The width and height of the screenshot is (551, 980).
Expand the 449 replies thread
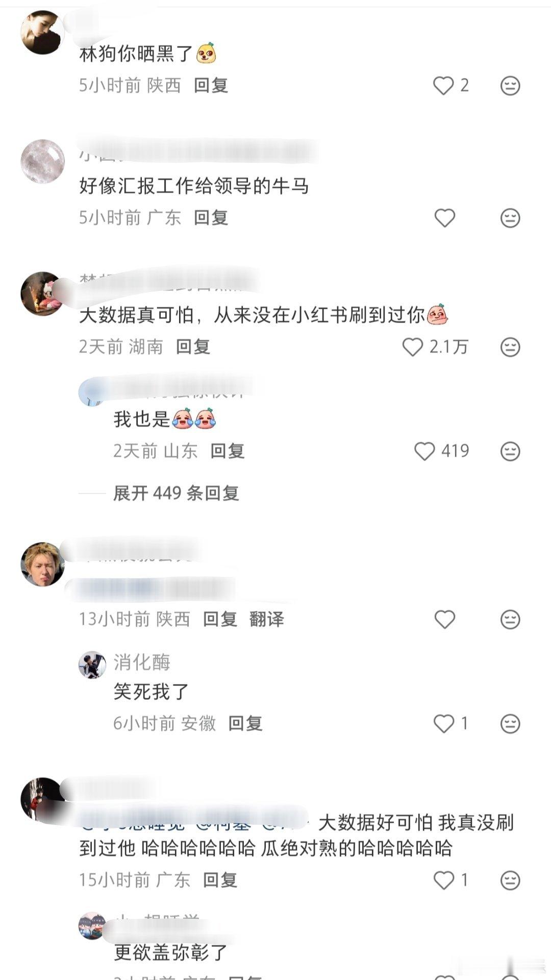(x=176, y=493)
